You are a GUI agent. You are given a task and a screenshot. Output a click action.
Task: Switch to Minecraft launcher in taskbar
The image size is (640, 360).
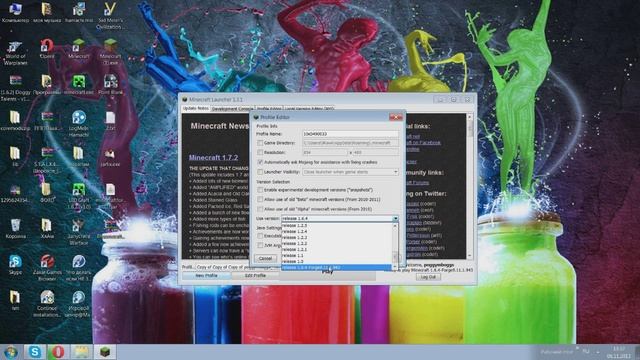(105, 351)
